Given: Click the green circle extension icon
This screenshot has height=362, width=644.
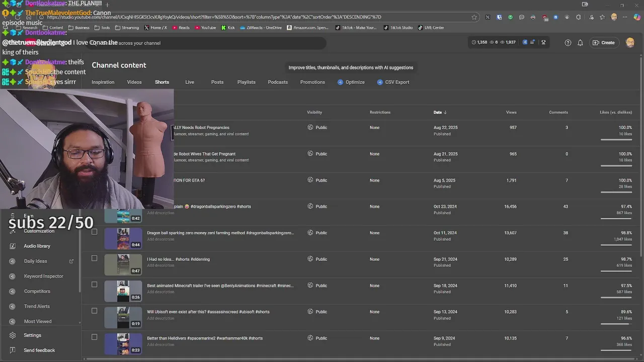Looking at the screenshot, I should (x=510, y=17).
